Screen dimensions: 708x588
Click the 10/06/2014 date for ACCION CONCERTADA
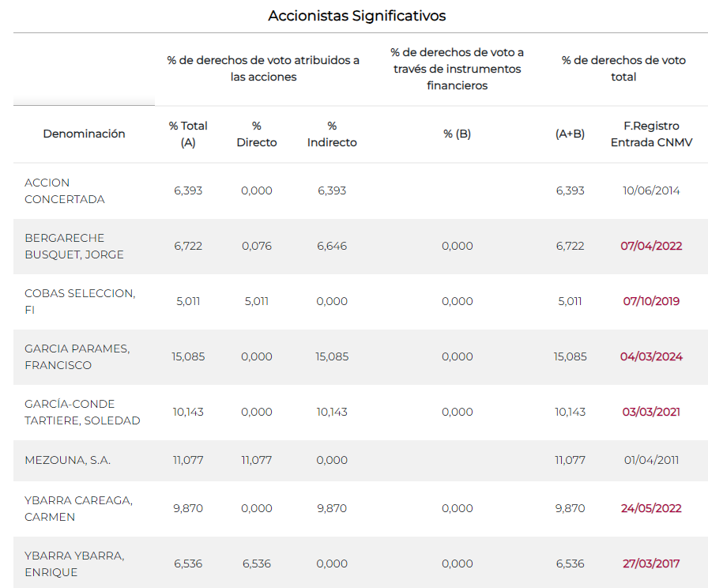650,190
